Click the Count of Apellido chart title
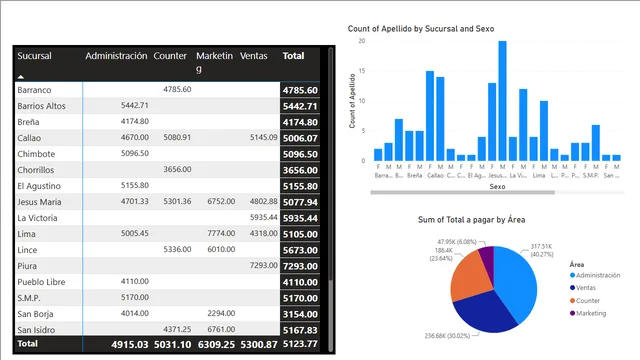Viewport: 640px width, 360px height. tap(421, 29)
